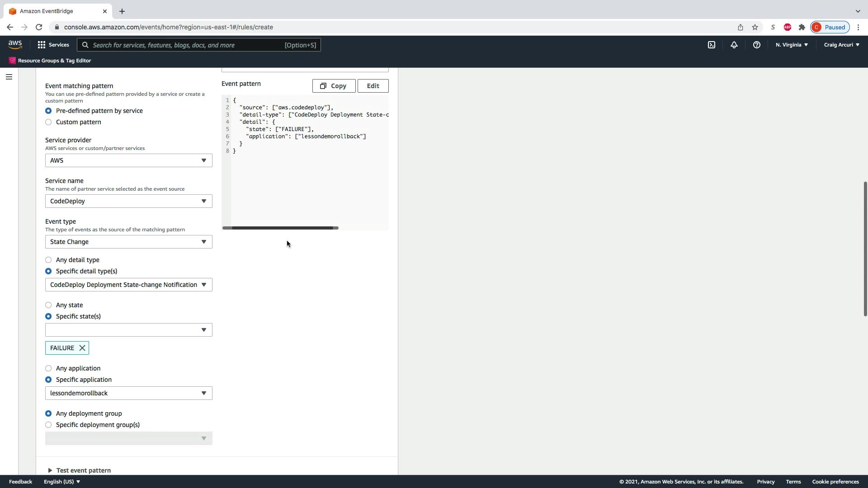This screenshot has height=488, width=868.
Task: Choose Any state radio button
Action: pos(48,305)
